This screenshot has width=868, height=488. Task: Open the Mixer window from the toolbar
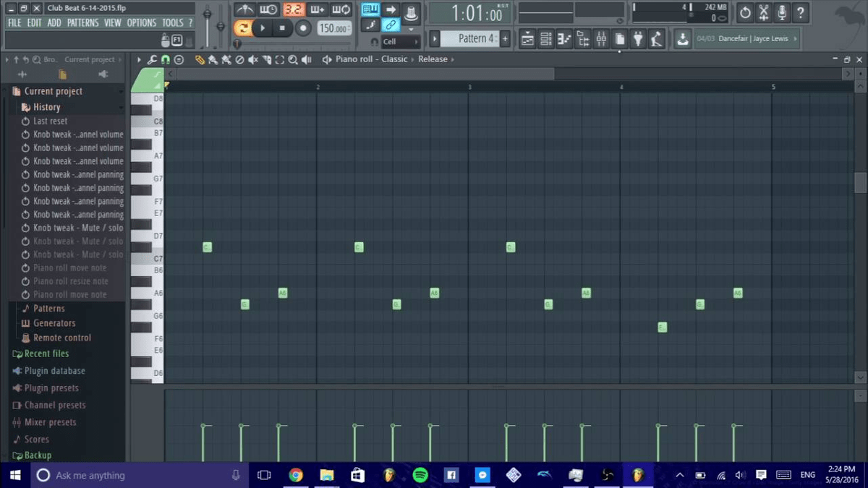coord(600,39)
